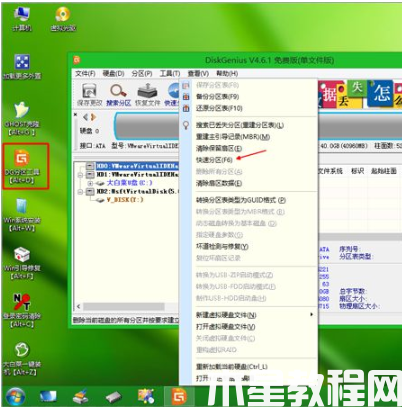Collapse HD1 tree node
The image size is (402, 407).
pos(80,174)
